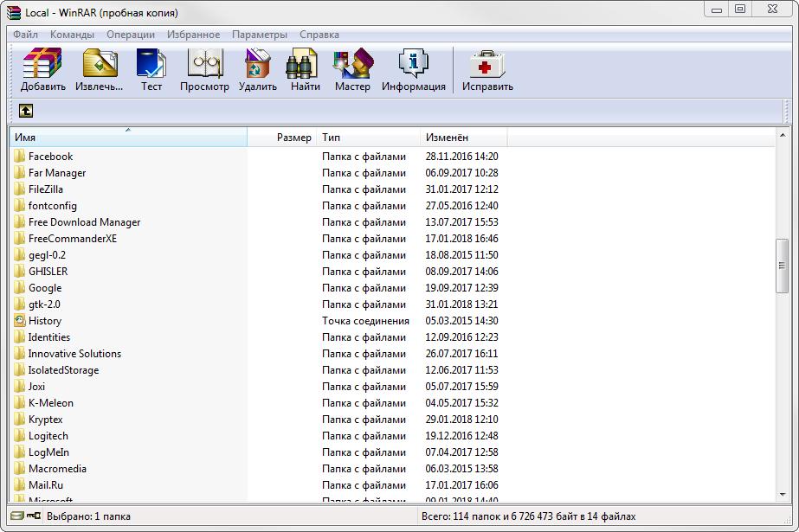Click date 28.11.2016 14:20
This screenshot has height=532, width=799.
(461, 157)
